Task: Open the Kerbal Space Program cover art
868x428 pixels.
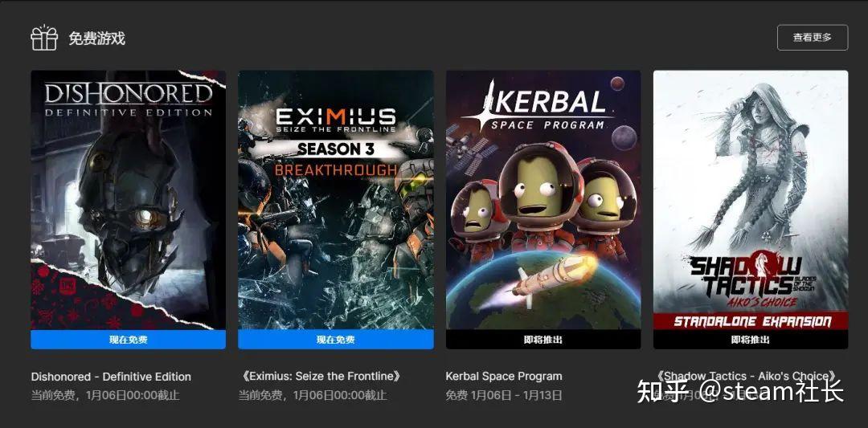Action: (x=543, y=200)
